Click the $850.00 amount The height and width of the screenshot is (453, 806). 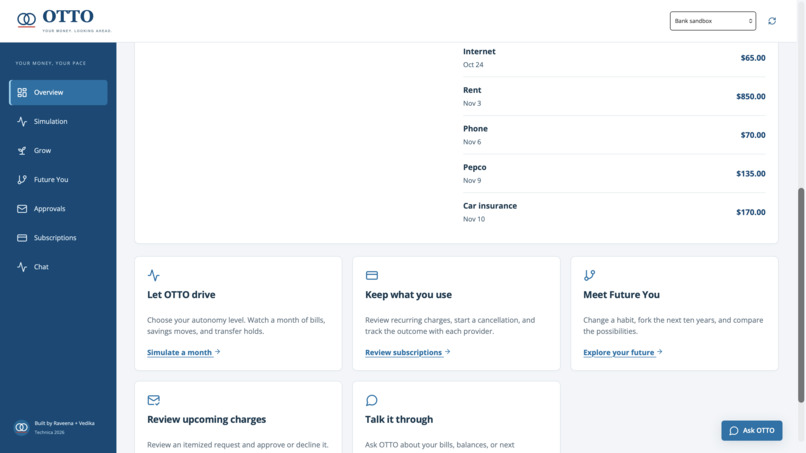750,96
